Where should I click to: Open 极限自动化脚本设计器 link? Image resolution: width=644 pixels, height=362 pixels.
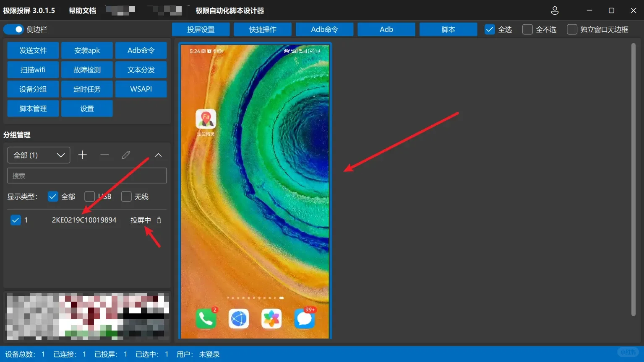[230, 10]
